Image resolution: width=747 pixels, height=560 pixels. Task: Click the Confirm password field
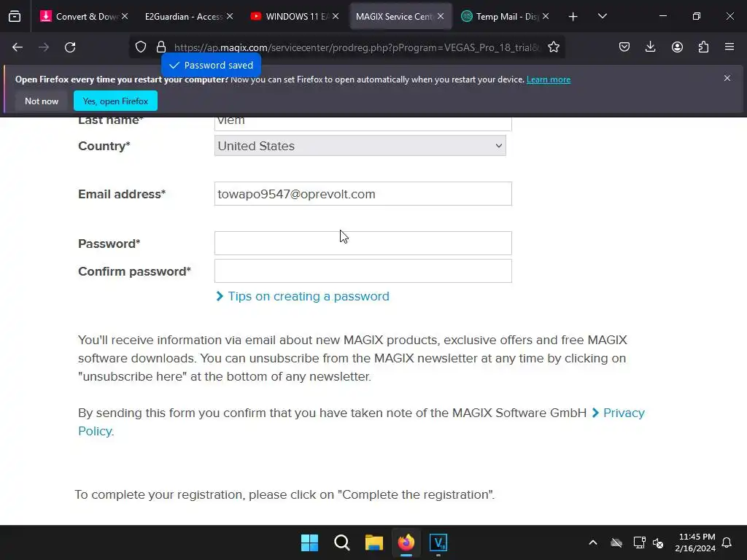363,271
